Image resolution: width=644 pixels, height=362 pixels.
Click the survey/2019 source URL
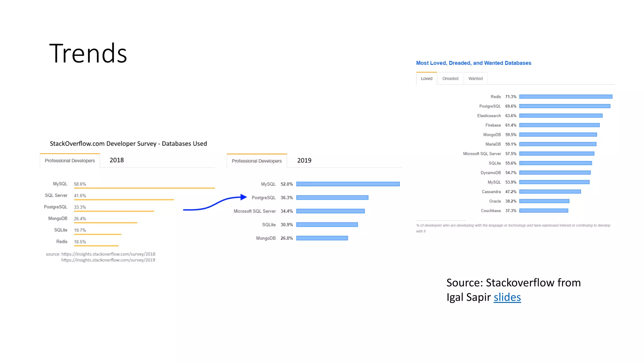tap(108, 260)
